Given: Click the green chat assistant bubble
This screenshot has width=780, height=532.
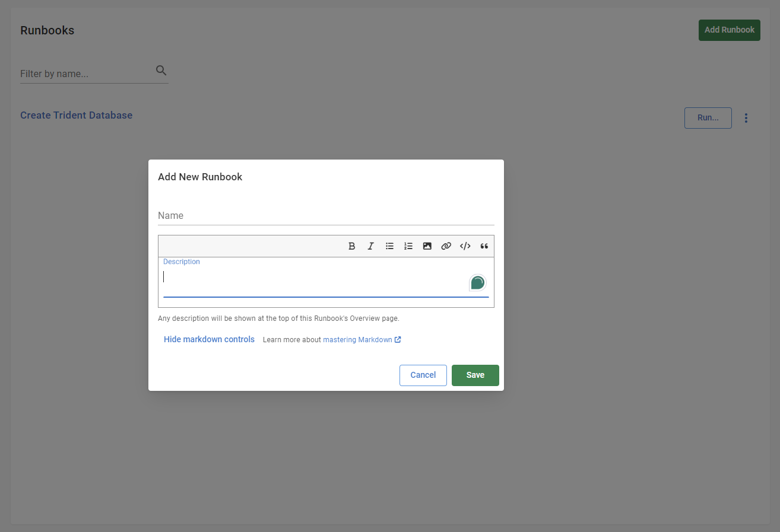Looking at the screenshot, I should pos(477,282).
